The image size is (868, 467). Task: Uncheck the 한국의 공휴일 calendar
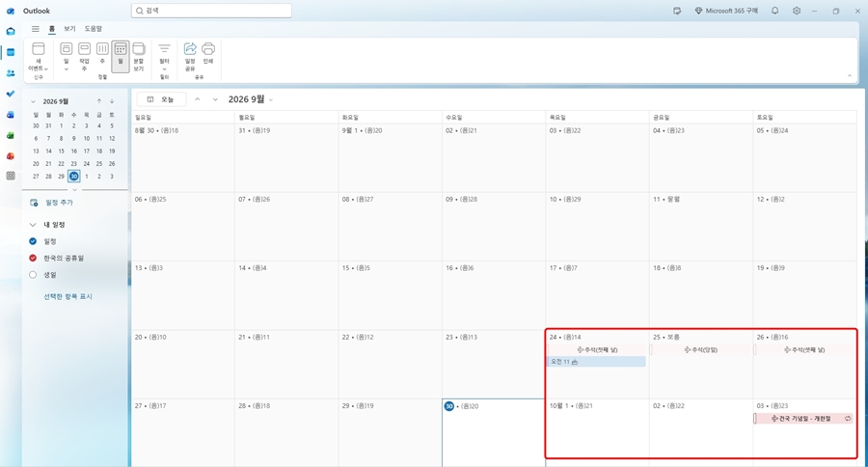tap(33, 258)
